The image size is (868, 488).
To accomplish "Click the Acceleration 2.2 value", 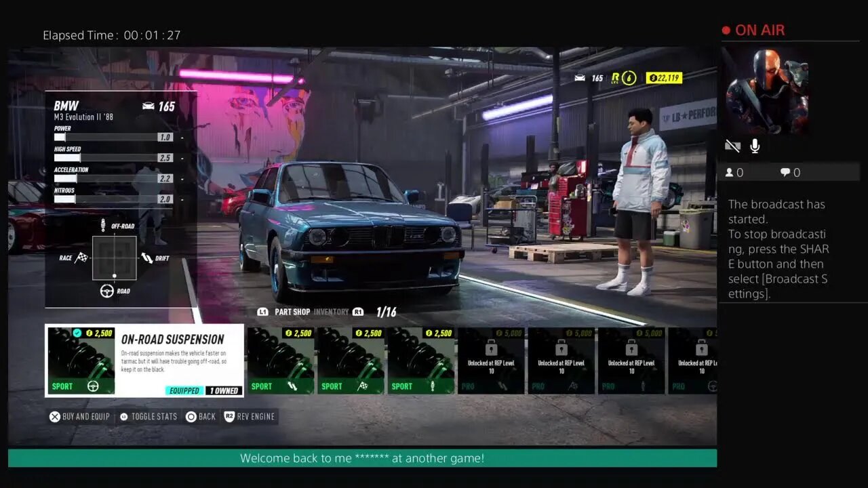I will point(165,178).
